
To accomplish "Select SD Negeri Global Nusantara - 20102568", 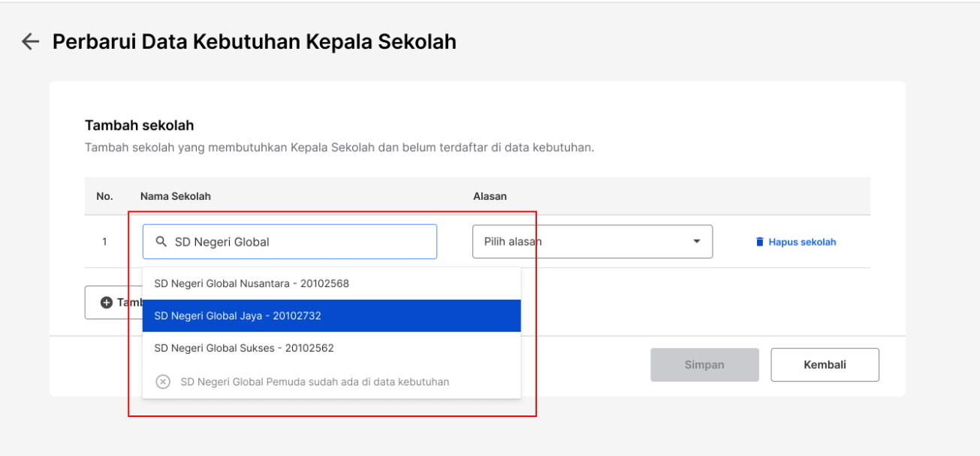I will pyautogui.click(x=331, y=283).
